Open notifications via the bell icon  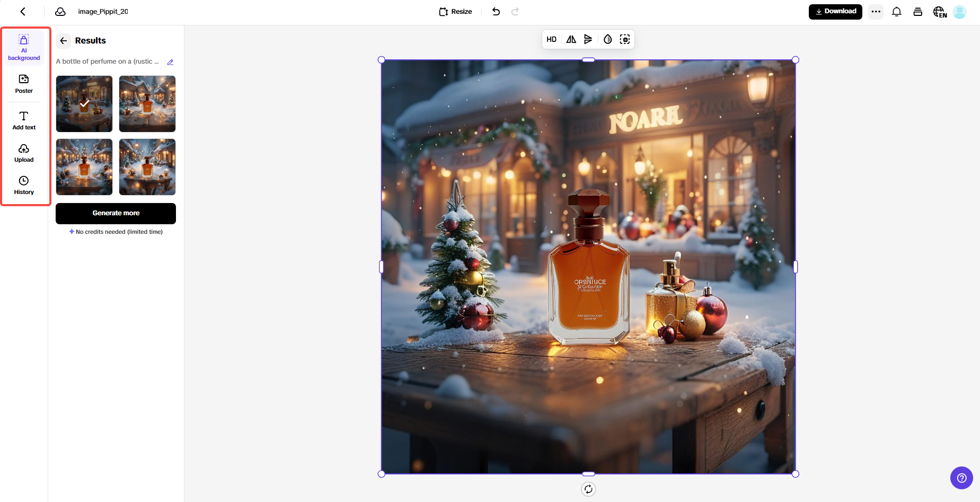coord(897,11)
